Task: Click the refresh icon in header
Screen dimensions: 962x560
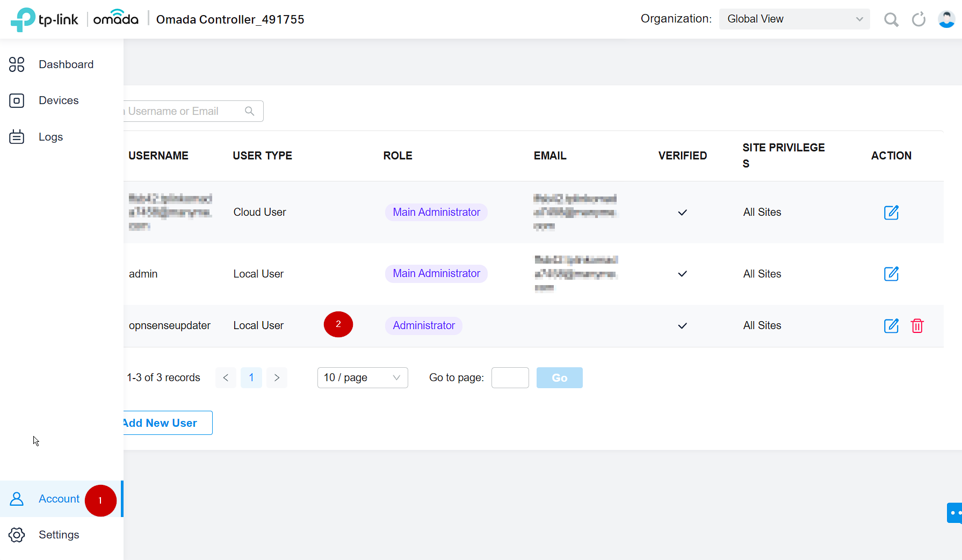Action: point(918,20)
